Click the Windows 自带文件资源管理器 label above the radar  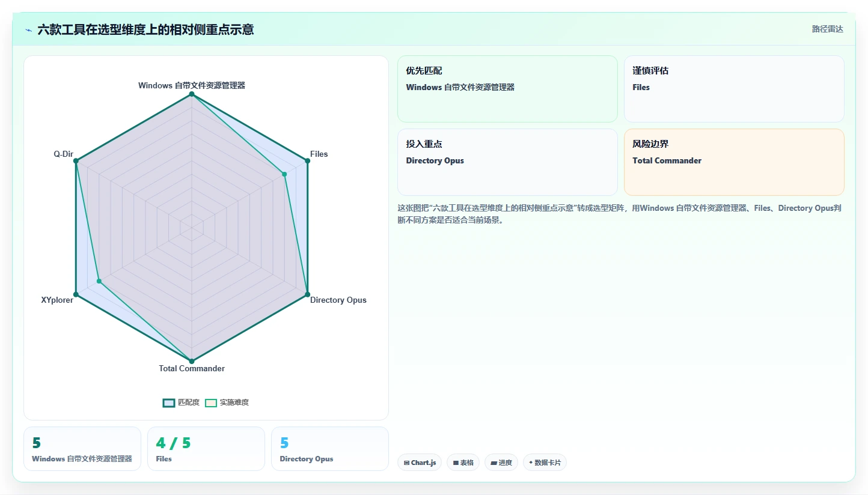point(192,85)
